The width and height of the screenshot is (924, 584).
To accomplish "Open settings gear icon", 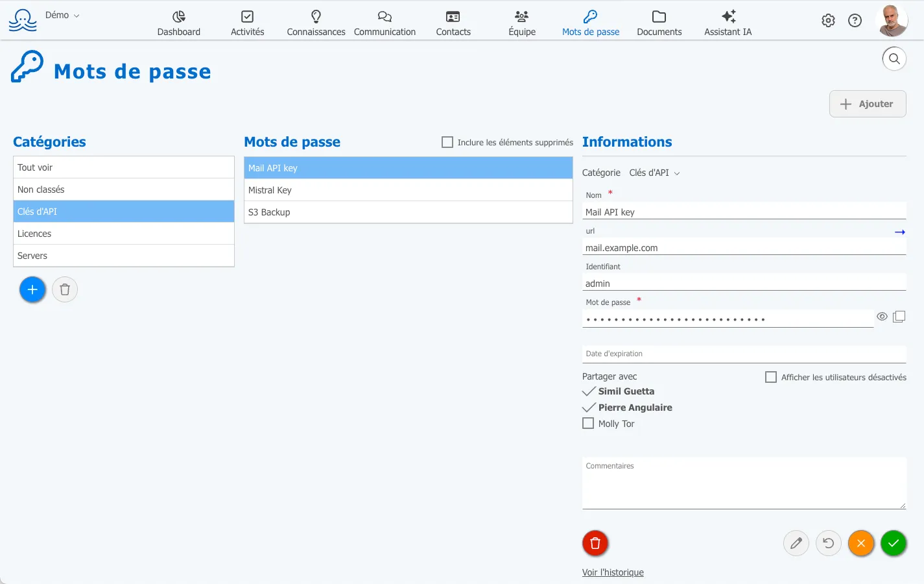I will point(828,21).
